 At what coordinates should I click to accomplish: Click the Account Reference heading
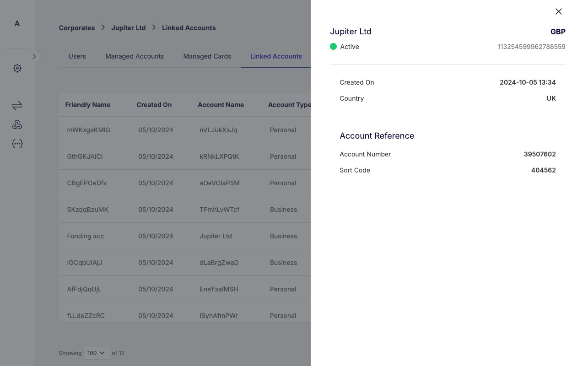click(x=377, y=136)
